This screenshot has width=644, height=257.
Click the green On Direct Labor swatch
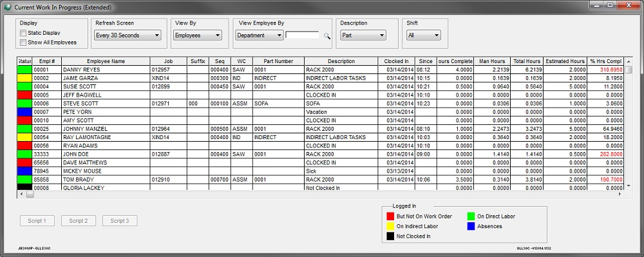[471, 216]
